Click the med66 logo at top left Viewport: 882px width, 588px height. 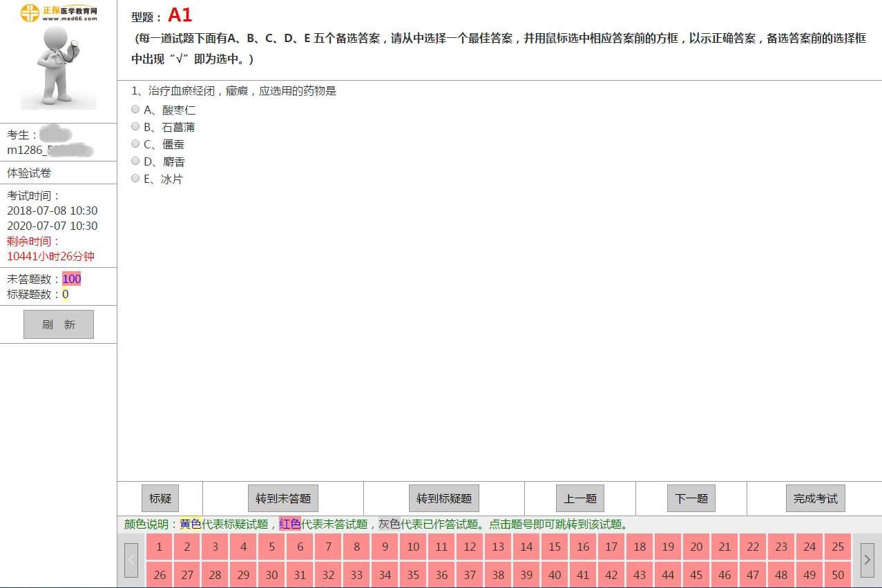59,12
